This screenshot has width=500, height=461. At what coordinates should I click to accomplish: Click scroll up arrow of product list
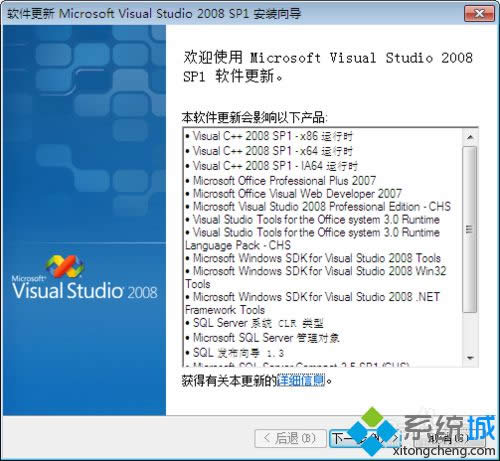[x=470, y=137]
